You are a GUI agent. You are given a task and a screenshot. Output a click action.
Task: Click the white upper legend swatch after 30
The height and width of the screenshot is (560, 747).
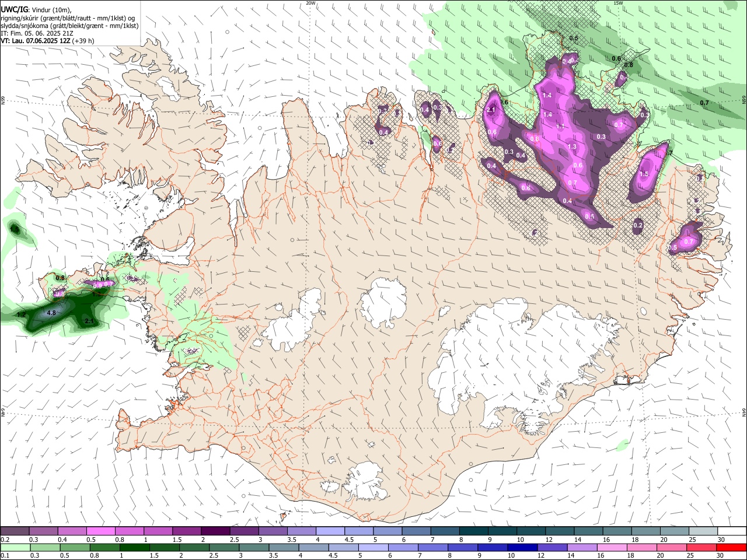point(732,531)
